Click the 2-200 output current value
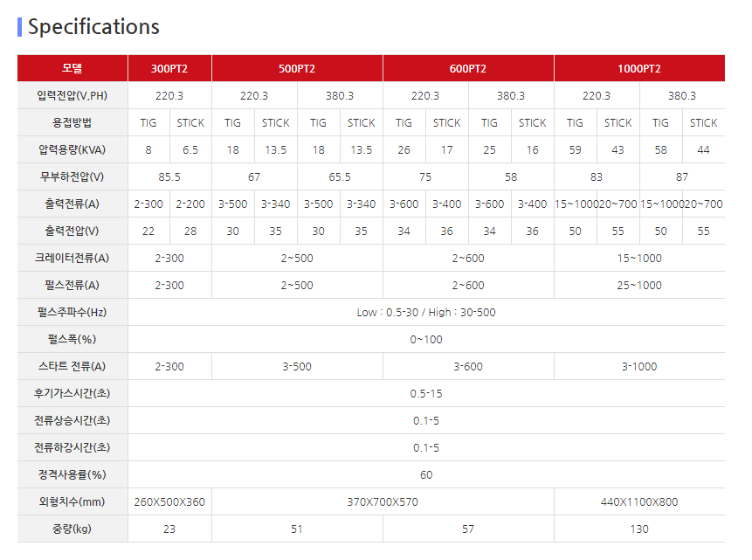Screen dimensions: 752x560 190,204
